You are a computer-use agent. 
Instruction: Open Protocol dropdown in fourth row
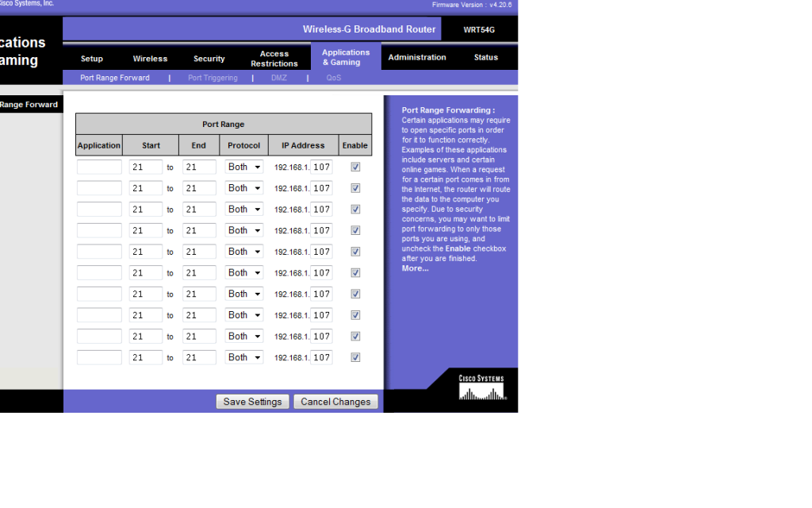(x=244, y=230)
